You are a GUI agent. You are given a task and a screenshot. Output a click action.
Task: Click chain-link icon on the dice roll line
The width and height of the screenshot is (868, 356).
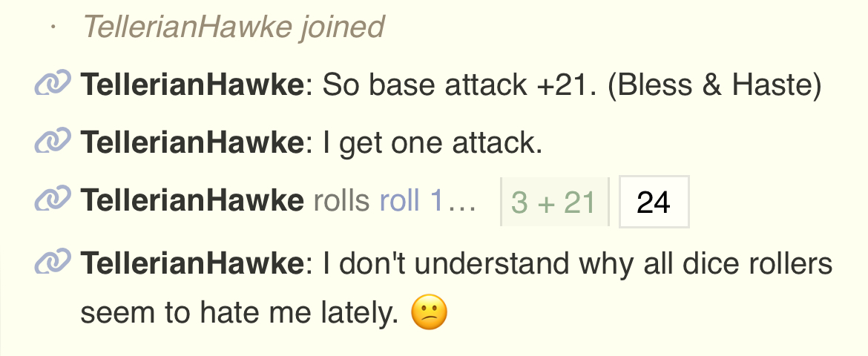[52, 200]
